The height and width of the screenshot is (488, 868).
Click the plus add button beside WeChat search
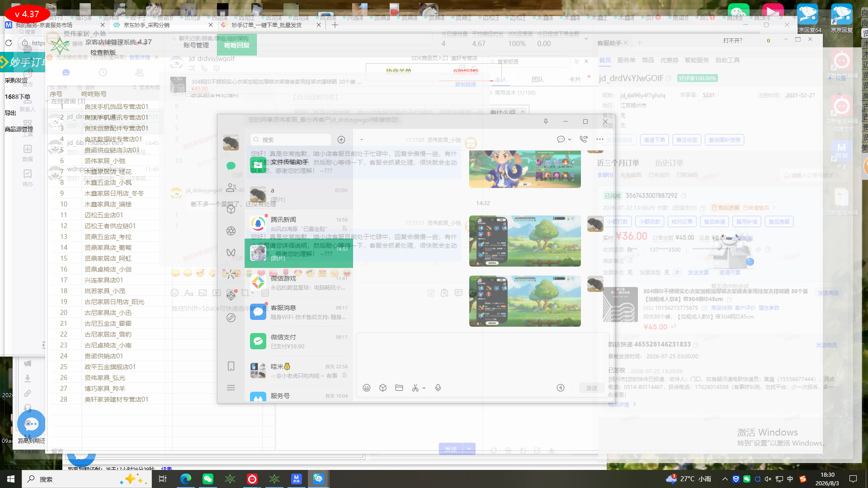click(341, 140)
